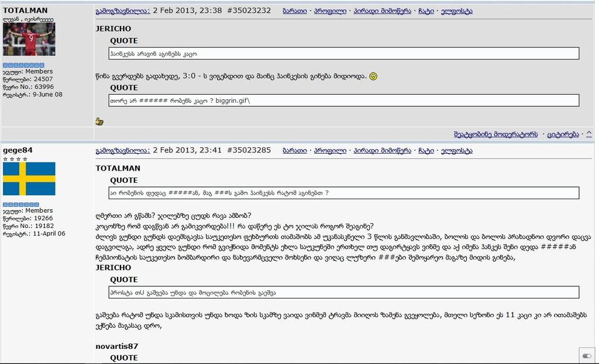Click the text 'წევრი No.: 63996'

click(28, 86)
